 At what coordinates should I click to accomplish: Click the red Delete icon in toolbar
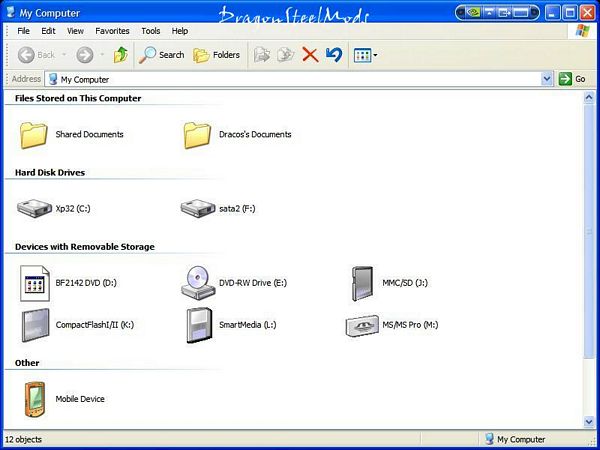pos(310,55)
